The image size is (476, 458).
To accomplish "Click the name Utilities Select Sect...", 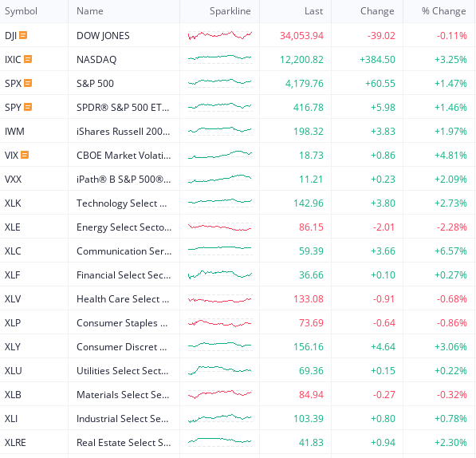I will point(122,371).
